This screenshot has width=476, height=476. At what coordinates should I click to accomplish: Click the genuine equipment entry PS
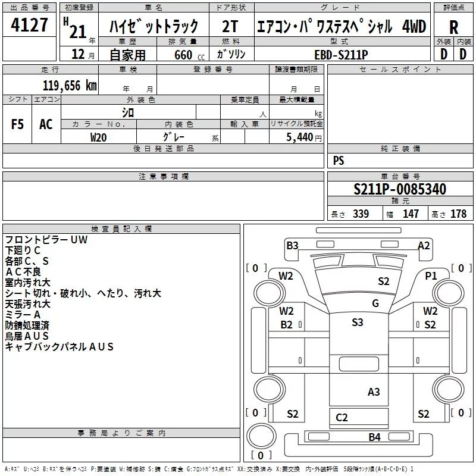[x=339, y=161]
